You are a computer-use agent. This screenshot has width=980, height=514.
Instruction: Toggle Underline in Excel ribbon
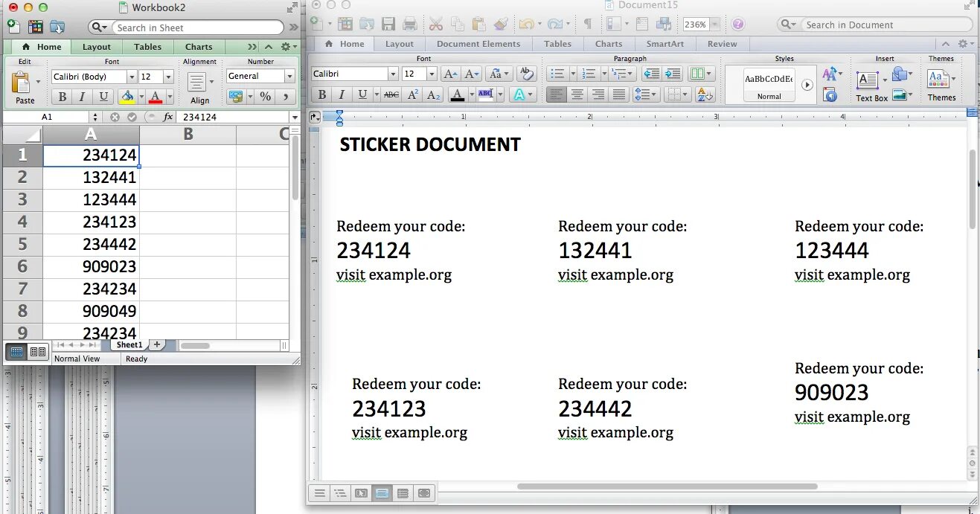103,97
